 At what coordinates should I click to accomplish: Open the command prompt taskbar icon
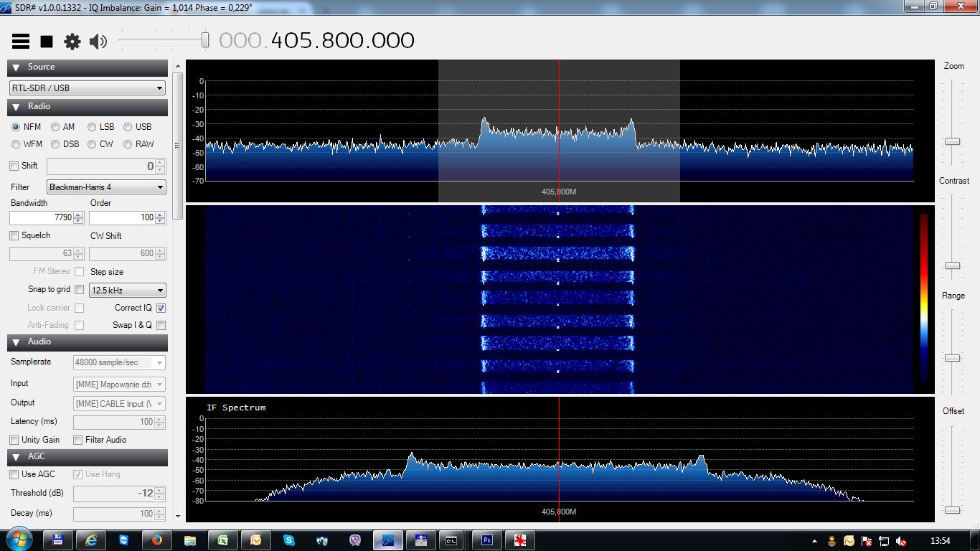point(451,540)
